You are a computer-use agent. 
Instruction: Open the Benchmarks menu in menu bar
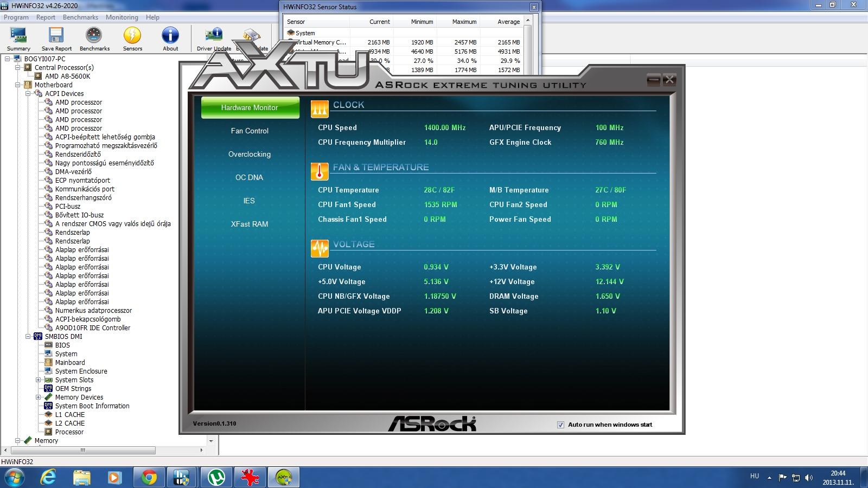tap(80, 17)
